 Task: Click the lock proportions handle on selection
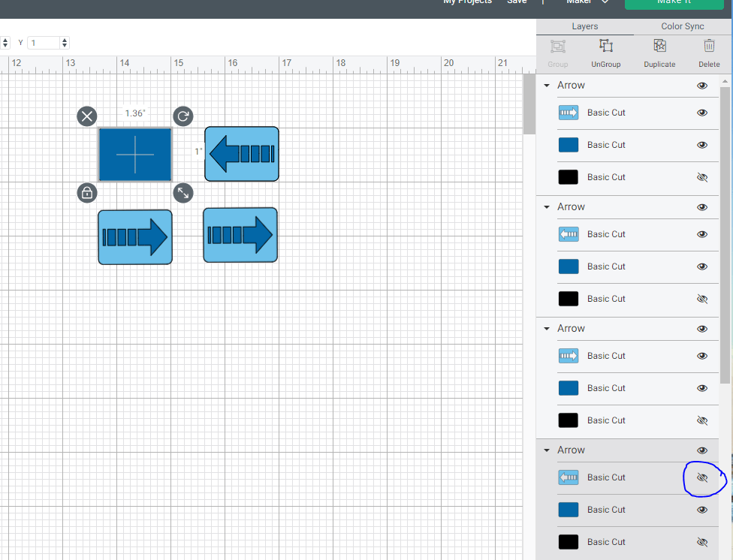pos(87,193)
